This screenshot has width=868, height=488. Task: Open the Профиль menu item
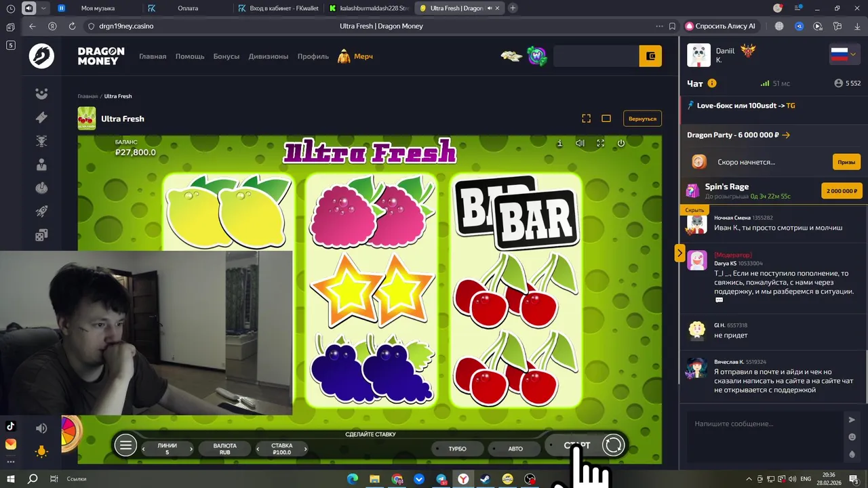pos(313,56)
